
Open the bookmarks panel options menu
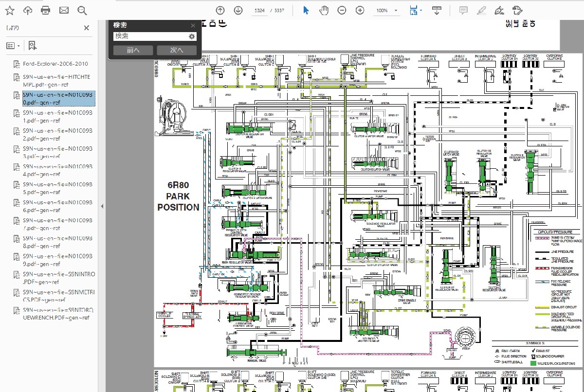coord(13,46)
